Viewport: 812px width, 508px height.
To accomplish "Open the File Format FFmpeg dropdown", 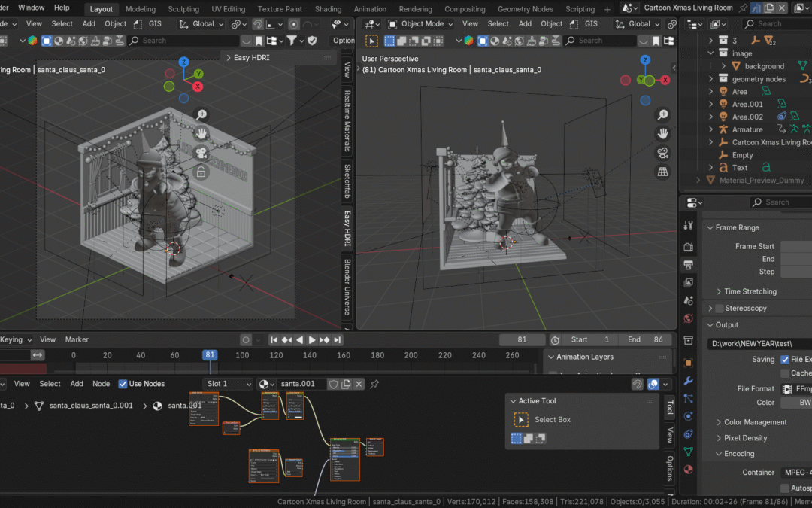I will click(x=796, y=389).
